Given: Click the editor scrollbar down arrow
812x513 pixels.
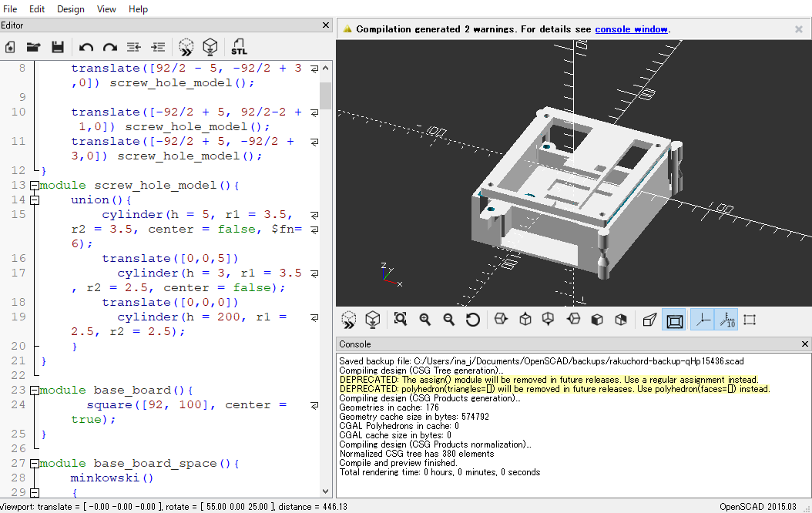Looking at the screenshot, I should click(x=325, y=491).
